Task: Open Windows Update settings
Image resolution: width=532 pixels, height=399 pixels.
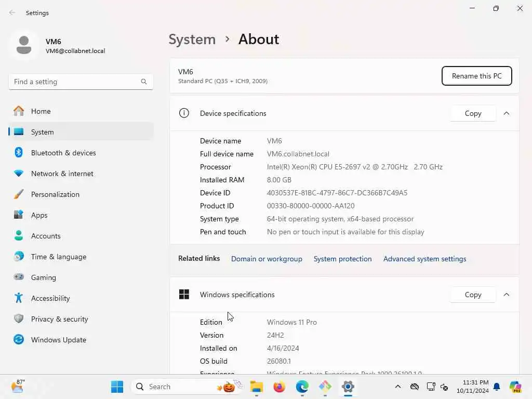Action: tap(81, 340)
